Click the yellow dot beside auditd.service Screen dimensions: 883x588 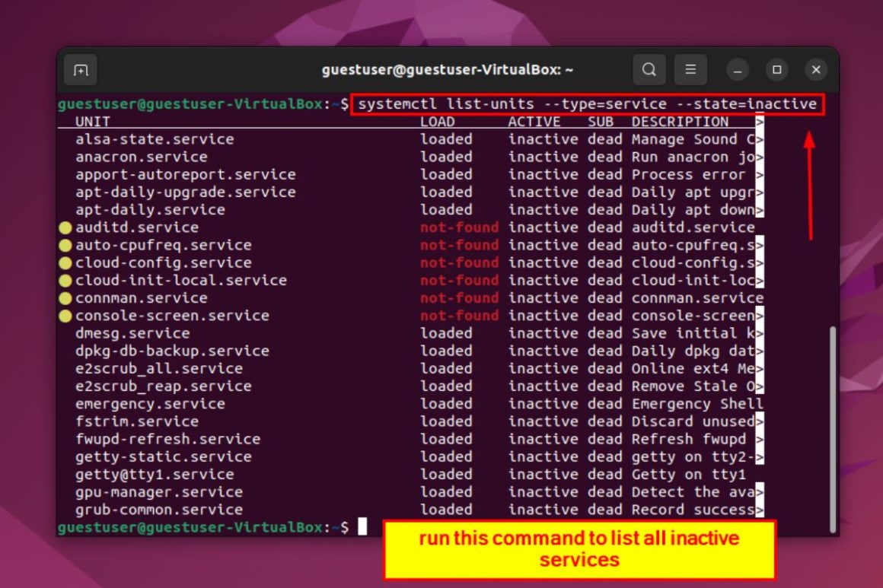click(x=66, y=227)
